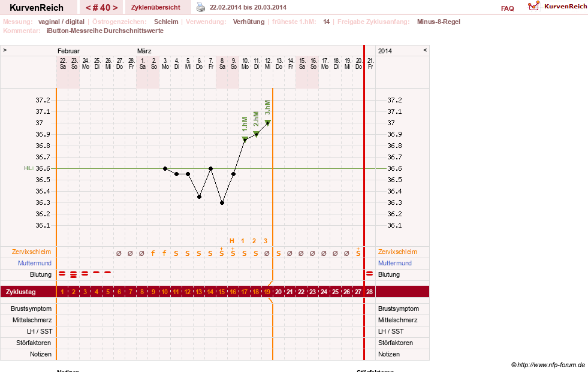Select the 2.hM temperature marker triangle
The width and height of the screenshot is (588, 372).
click(256, 134)
